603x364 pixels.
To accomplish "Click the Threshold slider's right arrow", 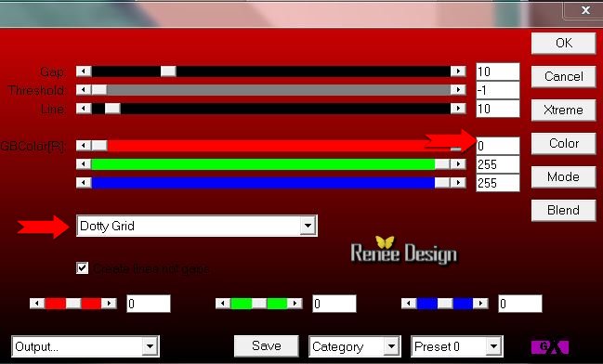I will (x=458, y=89).
